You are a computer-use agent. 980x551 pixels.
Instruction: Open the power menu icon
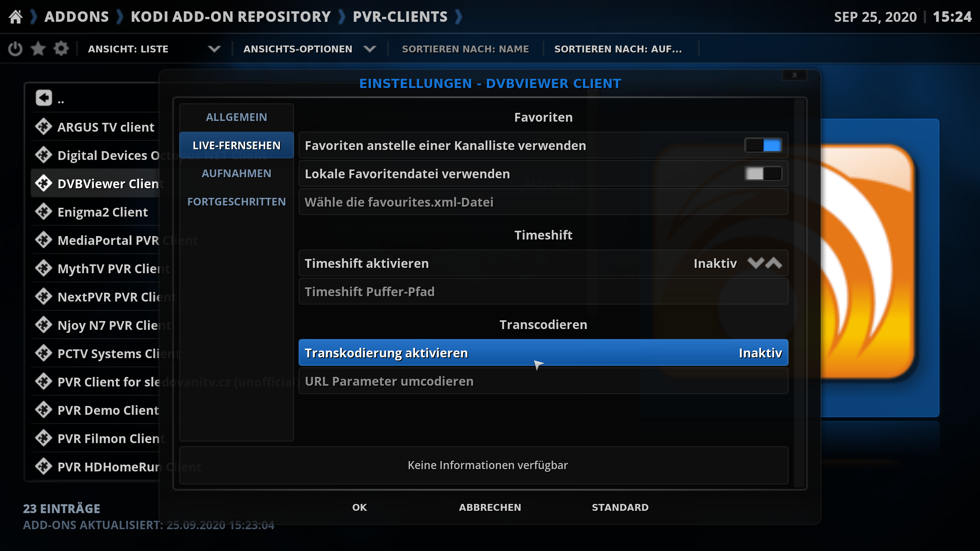pos(15,49)
